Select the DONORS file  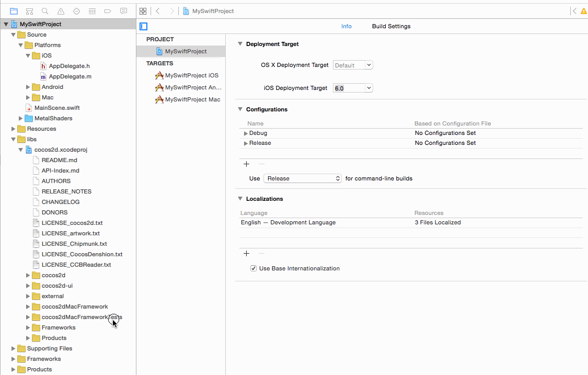click(54, 212)
